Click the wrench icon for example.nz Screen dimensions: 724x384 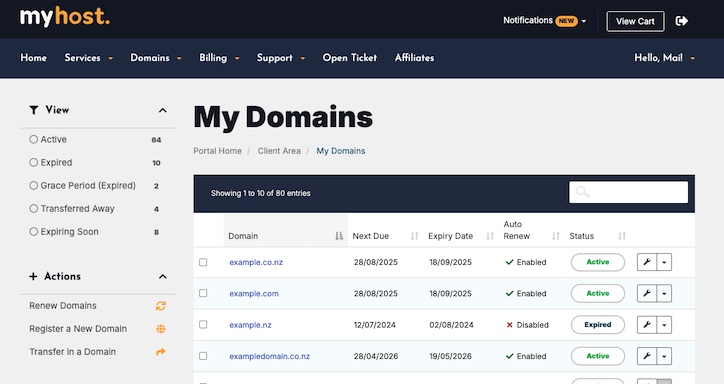(x=647, y=325)
